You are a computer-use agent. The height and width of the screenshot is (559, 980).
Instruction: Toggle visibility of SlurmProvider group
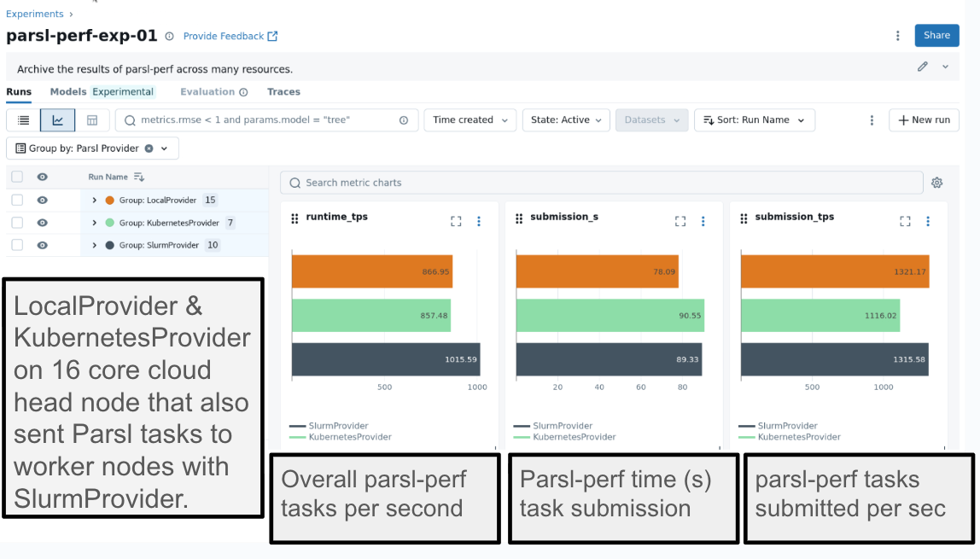coord(43,245)
